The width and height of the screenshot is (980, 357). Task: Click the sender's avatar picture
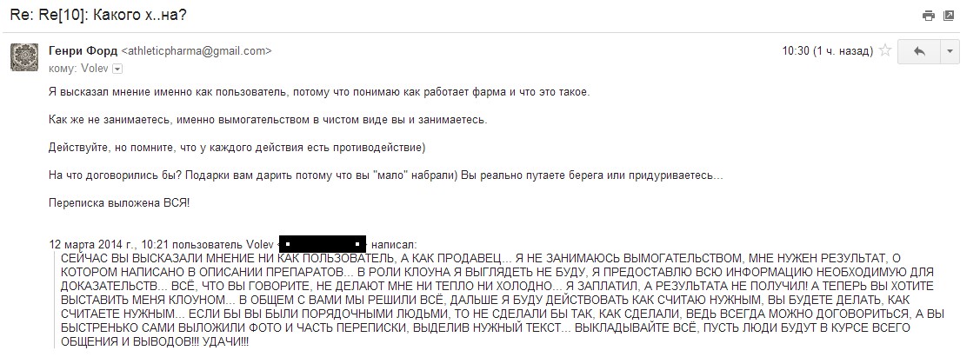point(23,57)
